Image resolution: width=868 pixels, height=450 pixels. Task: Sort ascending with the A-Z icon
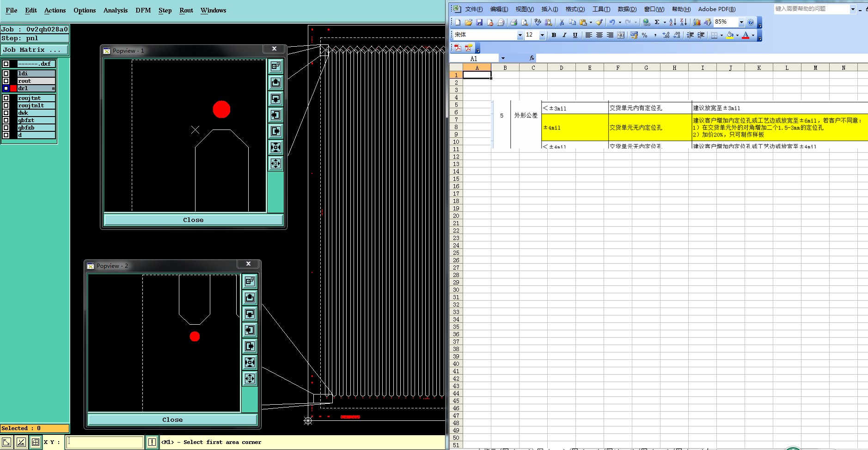672,22
